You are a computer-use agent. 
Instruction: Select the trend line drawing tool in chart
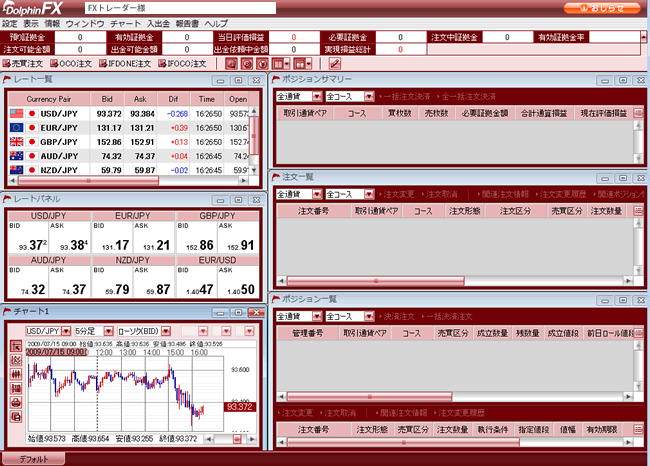[x=16, y=360]
